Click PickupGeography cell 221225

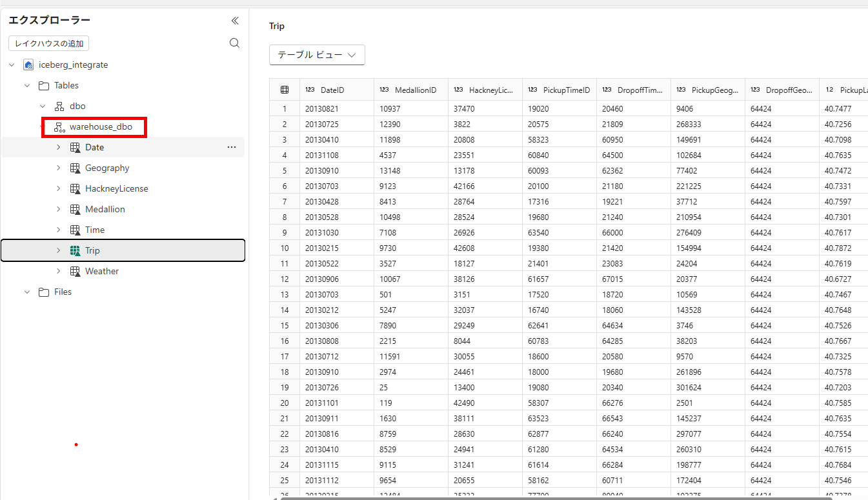tap(708, 186)
